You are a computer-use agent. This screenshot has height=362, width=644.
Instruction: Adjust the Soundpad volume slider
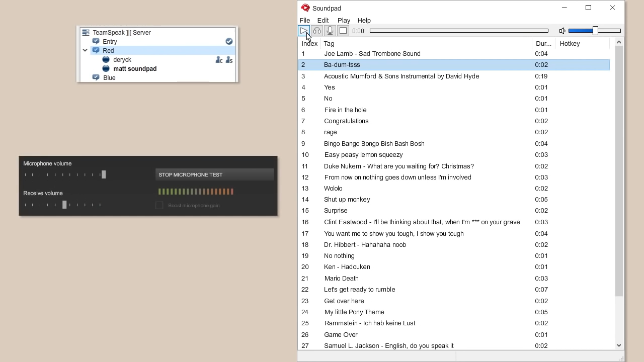pyautogui.click(x=595, y=31)
